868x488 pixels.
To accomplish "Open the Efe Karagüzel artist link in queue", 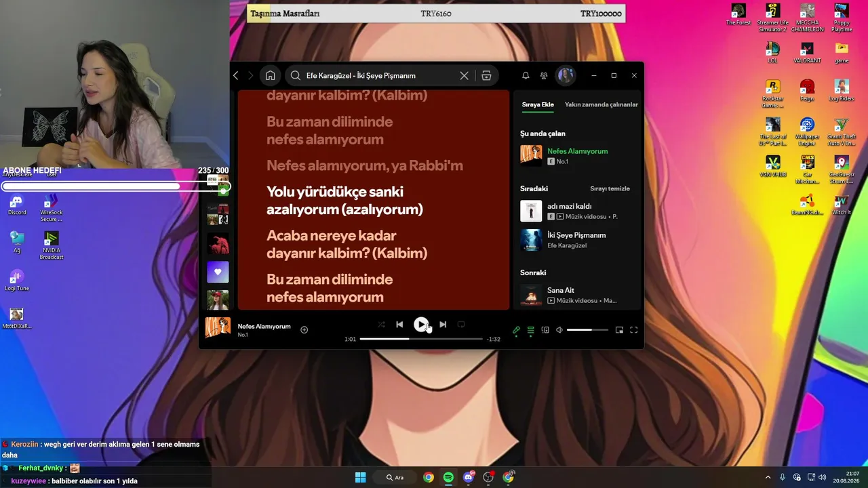I will (567, 245).
